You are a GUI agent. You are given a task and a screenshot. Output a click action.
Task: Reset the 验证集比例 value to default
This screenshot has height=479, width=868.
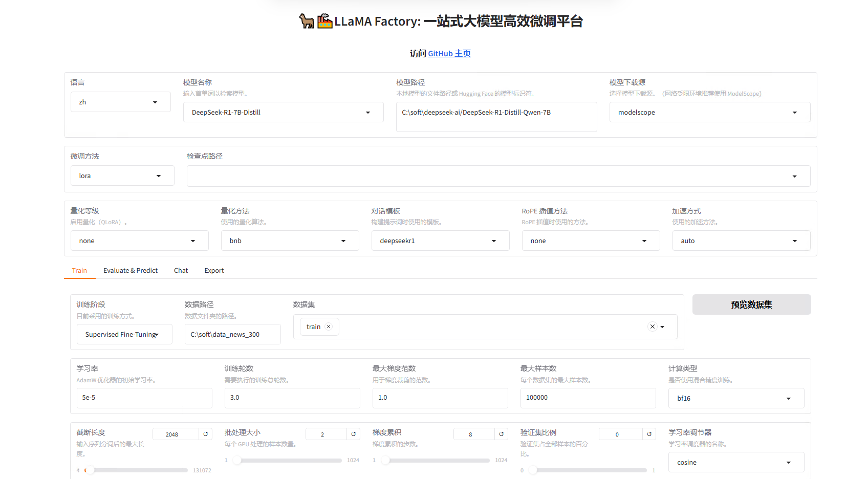point(649,434)
